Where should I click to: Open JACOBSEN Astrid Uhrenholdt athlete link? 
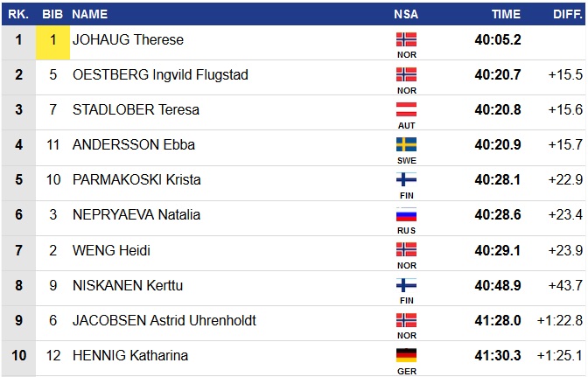pyautogui.click(x=164, y=320)
